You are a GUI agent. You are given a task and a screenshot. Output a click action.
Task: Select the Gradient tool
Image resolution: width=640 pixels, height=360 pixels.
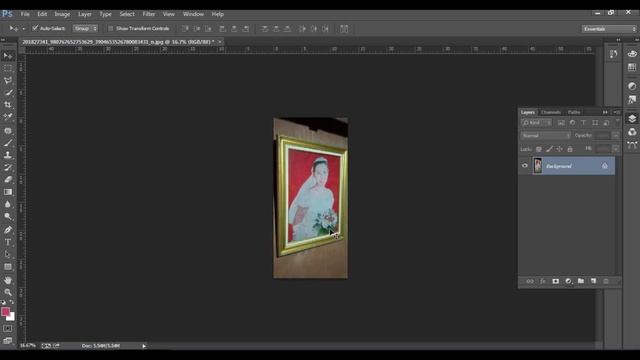point(8,192)
